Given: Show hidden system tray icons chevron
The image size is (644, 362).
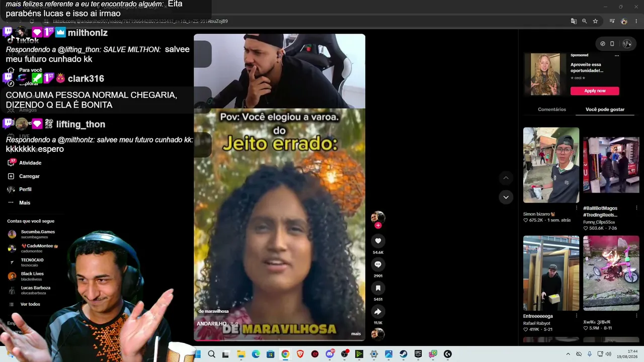Looking at the screenshot, I should coord(568,354).
